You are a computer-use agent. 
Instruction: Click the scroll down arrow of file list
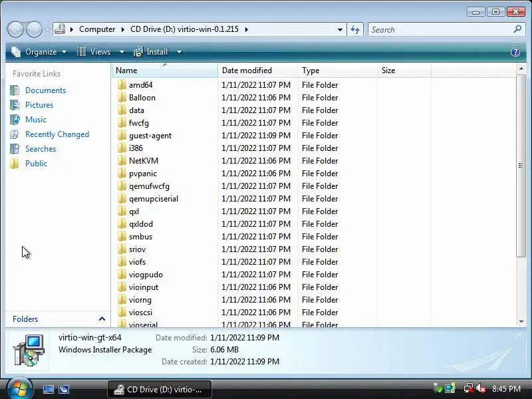521,322
